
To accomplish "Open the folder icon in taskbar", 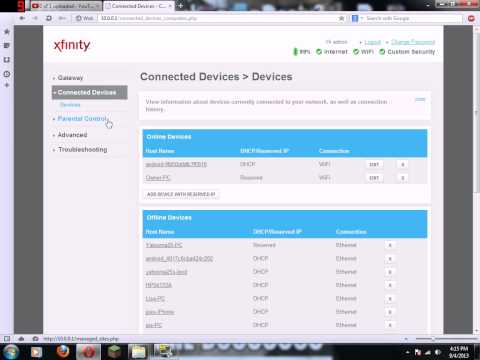I will pos(138,352).
